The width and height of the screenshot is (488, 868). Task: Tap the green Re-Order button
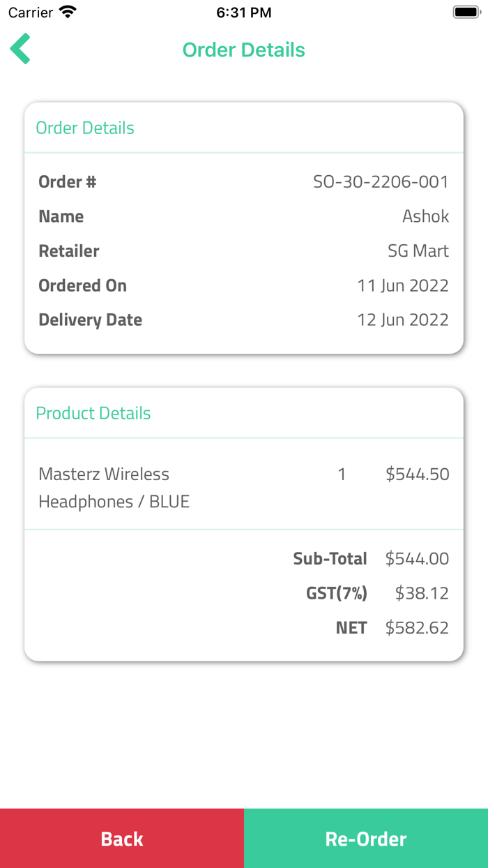[x=366, y=838]
